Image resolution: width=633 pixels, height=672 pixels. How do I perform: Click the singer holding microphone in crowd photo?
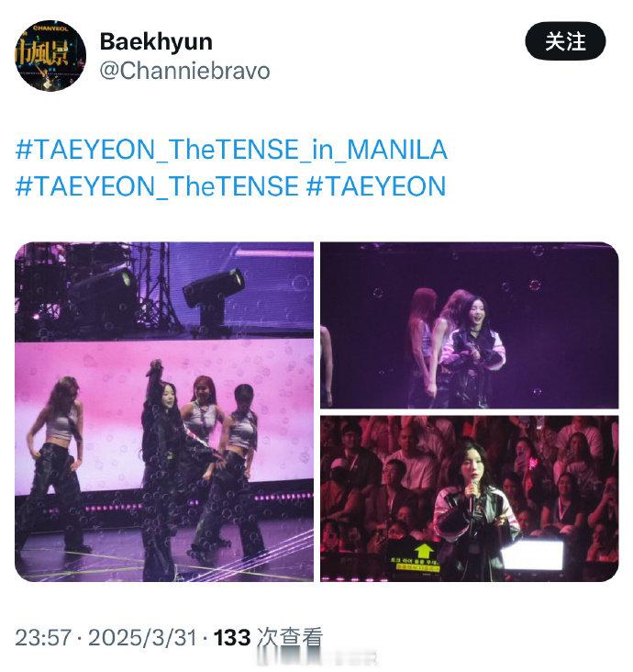click(x=473, y=514)
